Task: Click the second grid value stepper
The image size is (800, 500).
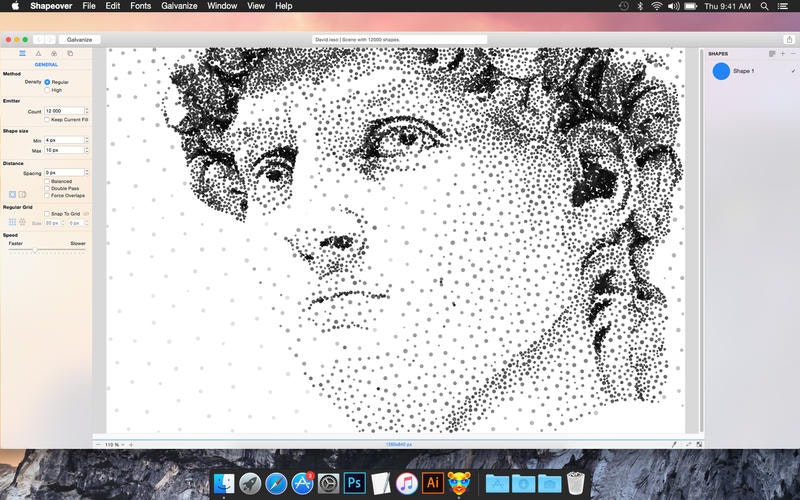Action: 87,223
